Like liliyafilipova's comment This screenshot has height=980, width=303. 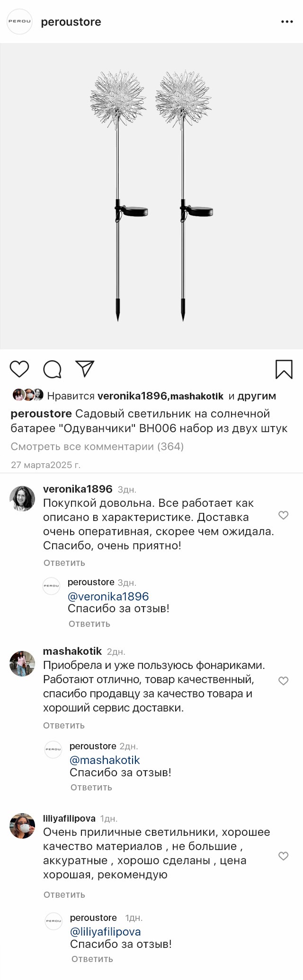(x=283, y=856)
